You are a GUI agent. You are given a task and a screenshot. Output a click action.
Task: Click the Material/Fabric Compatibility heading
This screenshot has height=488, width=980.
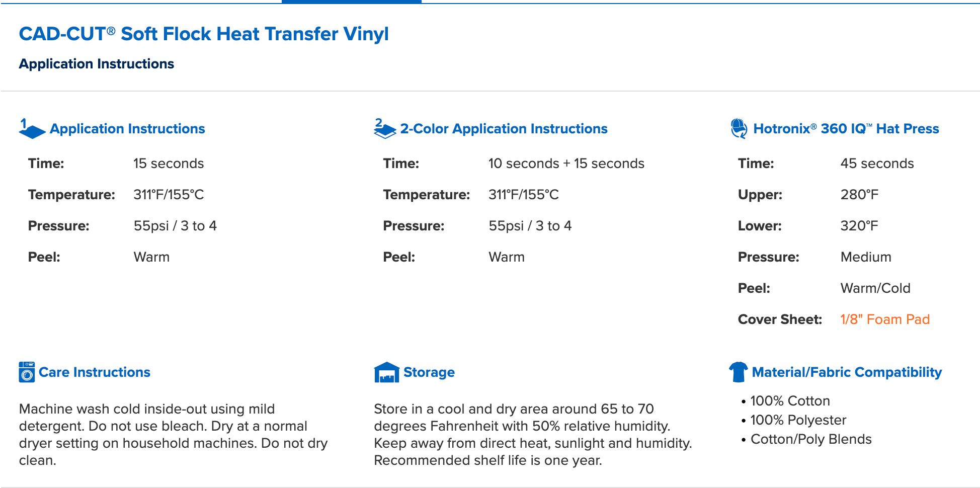point(847,372)
